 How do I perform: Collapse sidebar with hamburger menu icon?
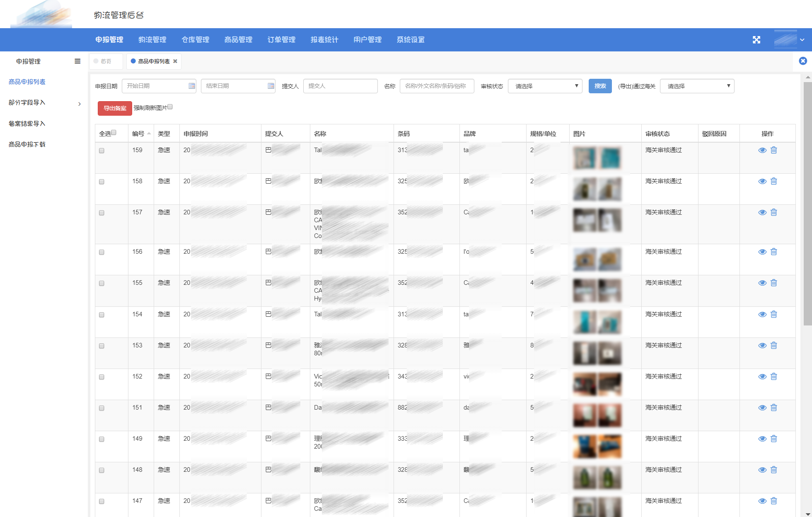pyautogui.click(x=77, y=61)
